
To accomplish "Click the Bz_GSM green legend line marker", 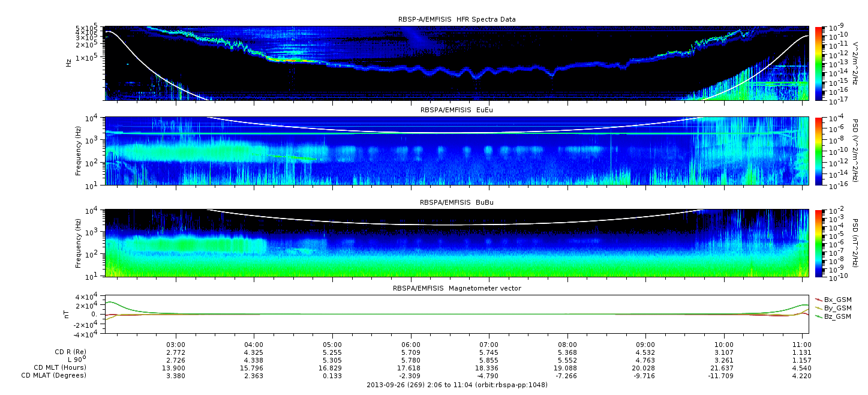I will (x=818, y=316).
